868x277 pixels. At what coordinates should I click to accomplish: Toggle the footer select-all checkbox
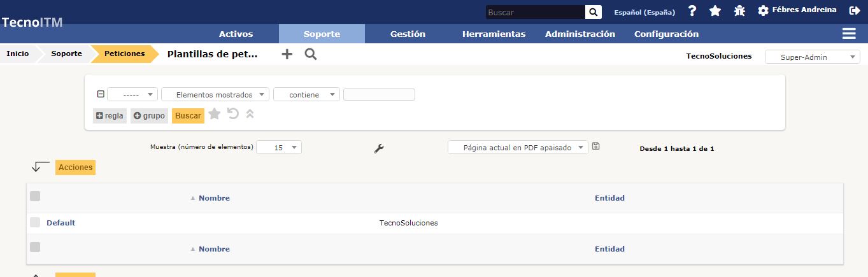pyautogui.click(x=35, y=247)
